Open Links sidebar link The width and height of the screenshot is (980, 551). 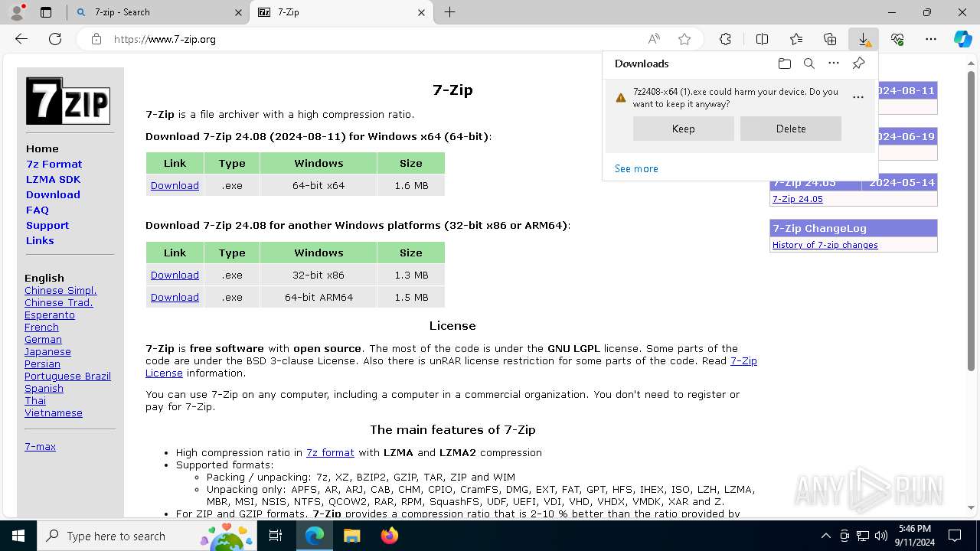(x=40, y=240)
